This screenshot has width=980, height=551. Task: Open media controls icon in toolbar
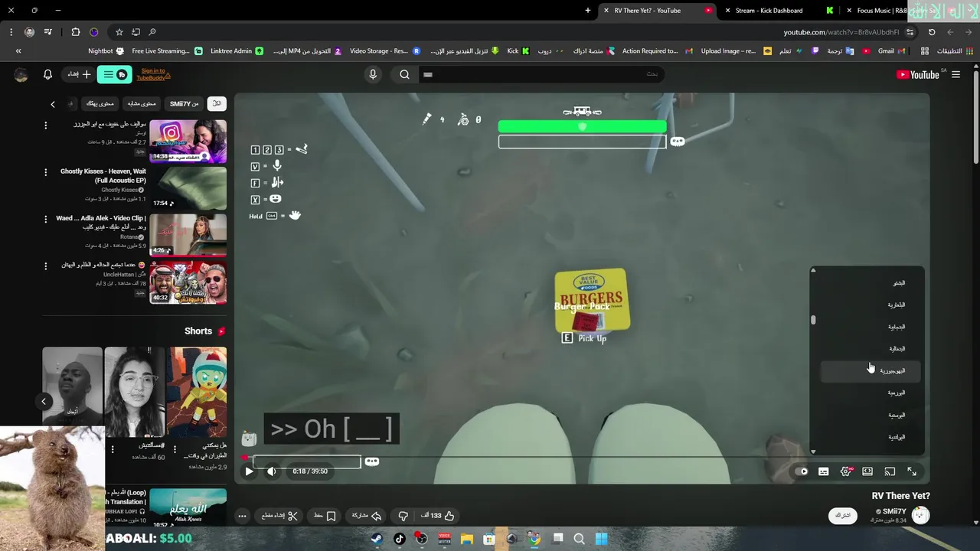pyautogui.click(x=48, y=32)
